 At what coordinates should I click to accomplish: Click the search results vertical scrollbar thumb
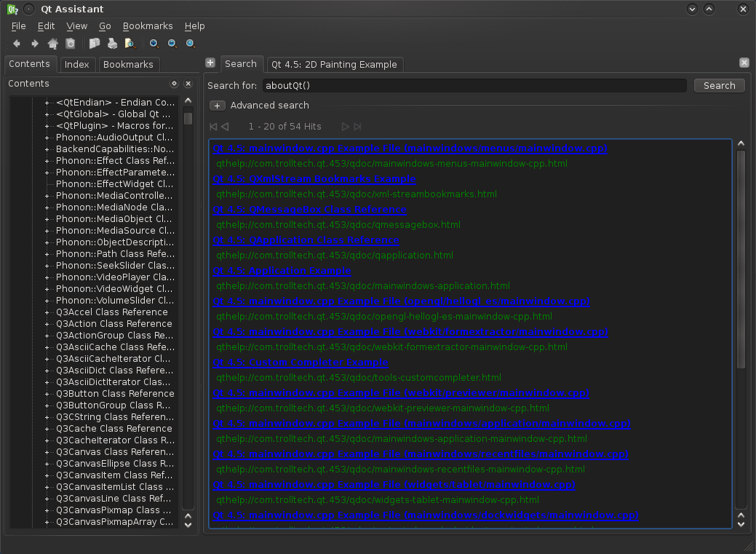741,261
